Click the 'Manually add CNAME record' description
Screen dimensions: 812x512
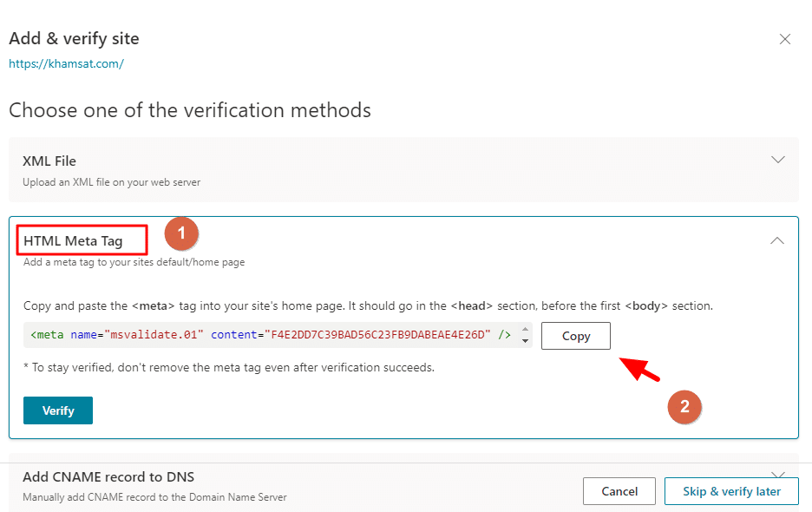tap(154, 497)
